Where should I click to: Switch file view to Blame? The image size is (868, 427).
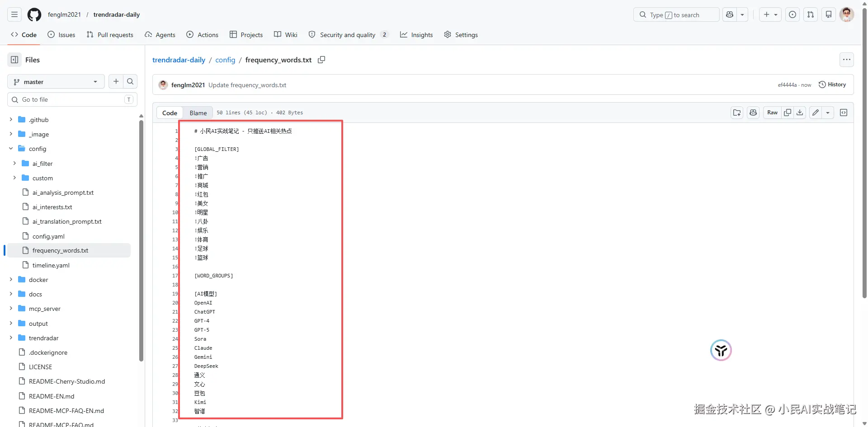[198, 113]
